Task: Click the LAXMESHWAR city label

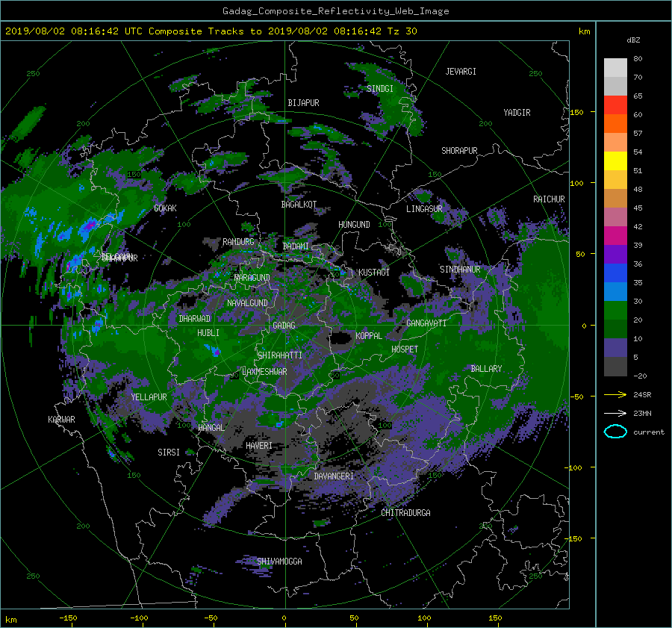Action: 264,372
